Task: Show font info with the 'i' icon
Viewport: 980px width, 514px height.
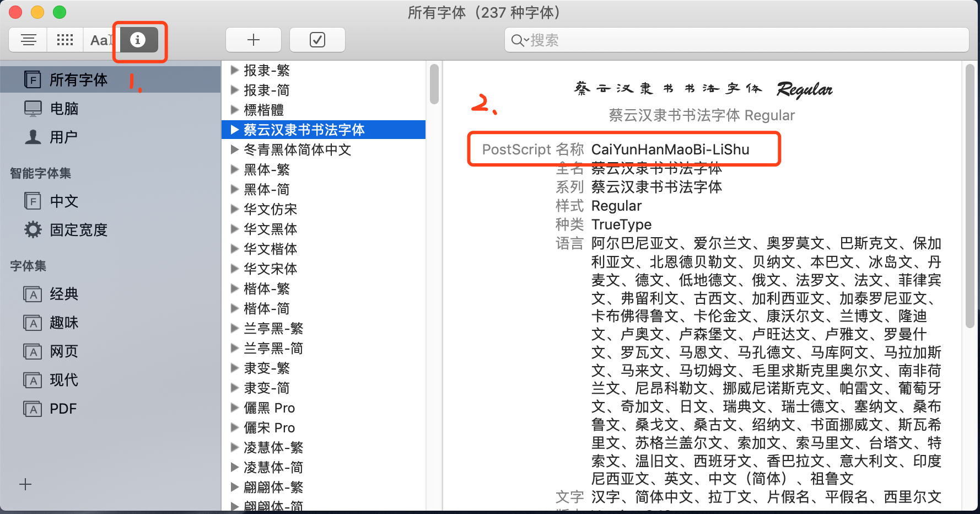Action: point(138,40)
